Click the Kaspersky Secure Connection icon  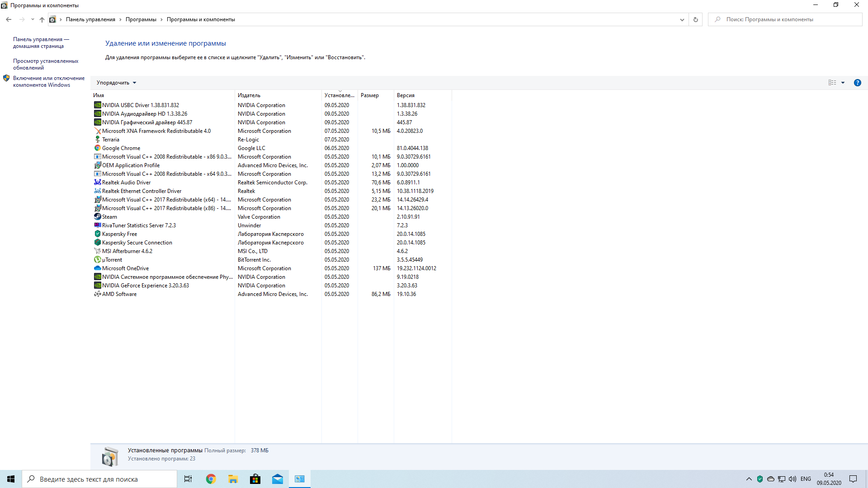click(97, 242)
